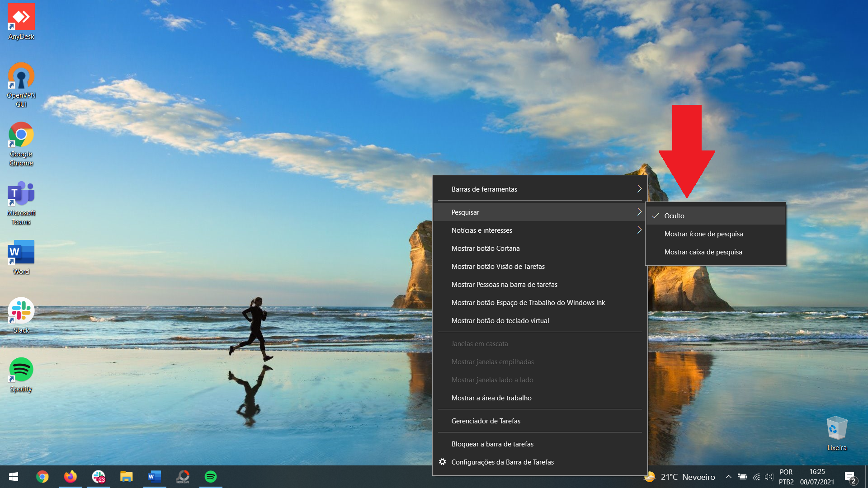
Task: Toggle Mostrar botão Cortana
Action: click(540, 248)
